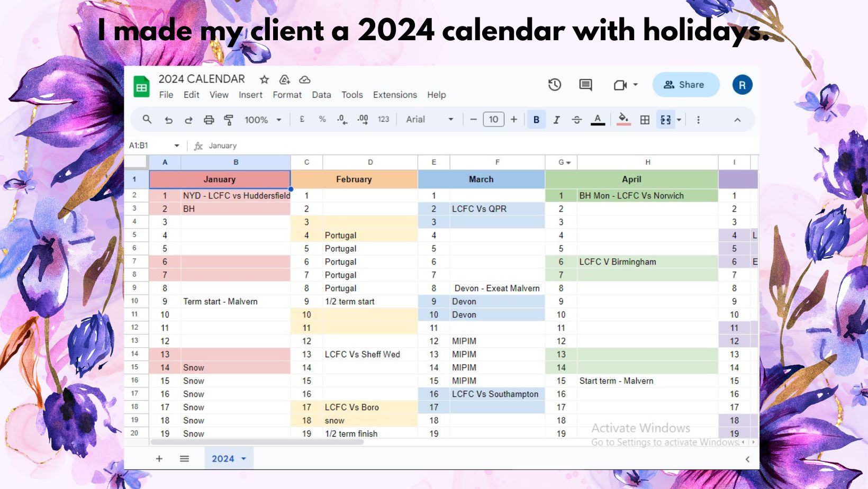Open the zoom 100% dropdown
The height and width of the screenshot is (489, 868).
263,120
